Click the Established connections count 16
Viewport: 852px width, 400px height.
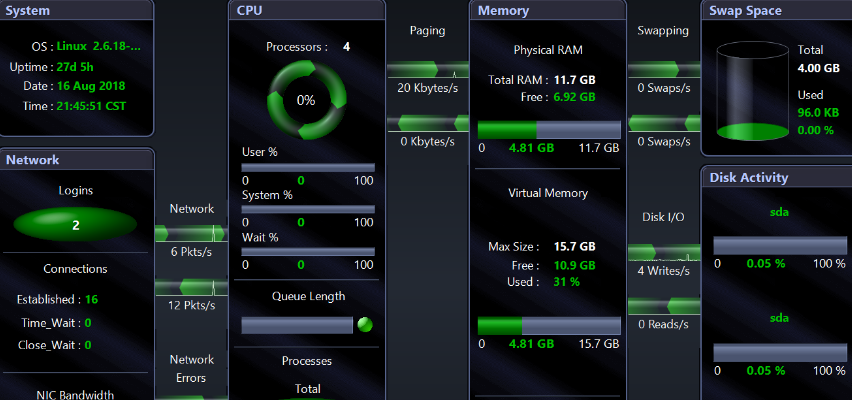point(91,299)
